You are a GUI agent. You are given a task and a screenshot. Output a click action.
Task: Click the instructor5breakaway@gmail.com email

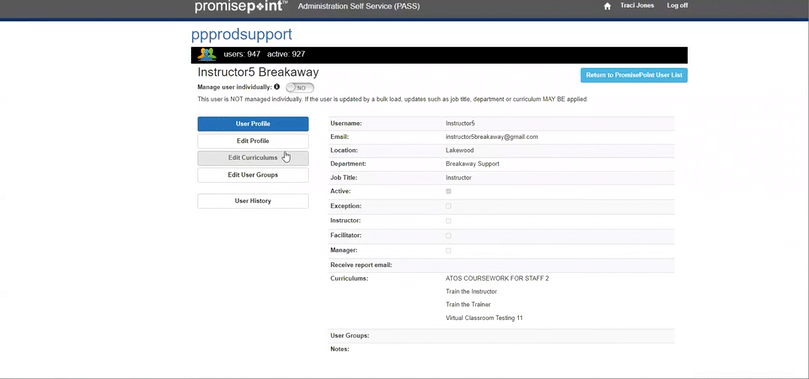pos(492,137)
